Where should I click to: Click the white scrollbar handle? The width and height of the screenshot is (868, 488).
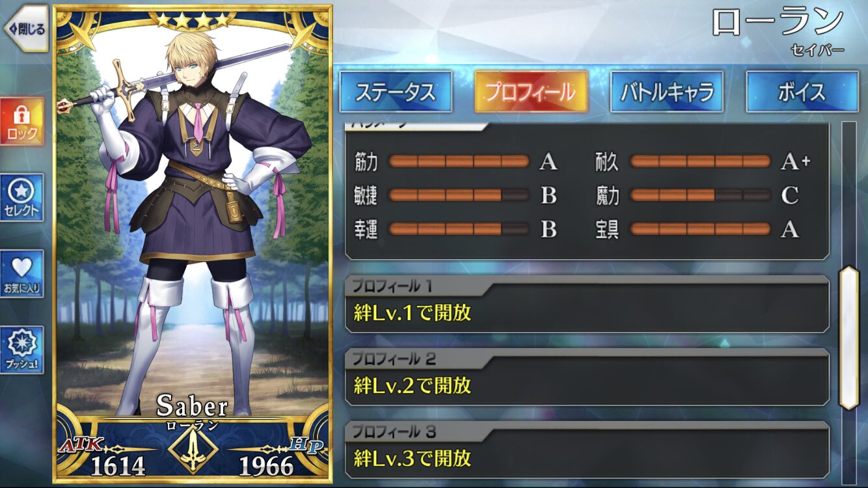point(848,337)
